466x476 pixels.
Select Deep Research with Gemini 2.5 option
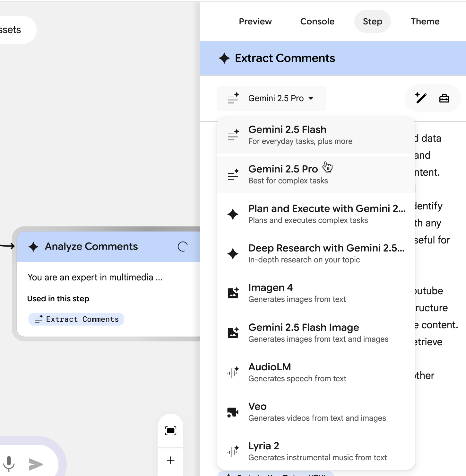316,253
